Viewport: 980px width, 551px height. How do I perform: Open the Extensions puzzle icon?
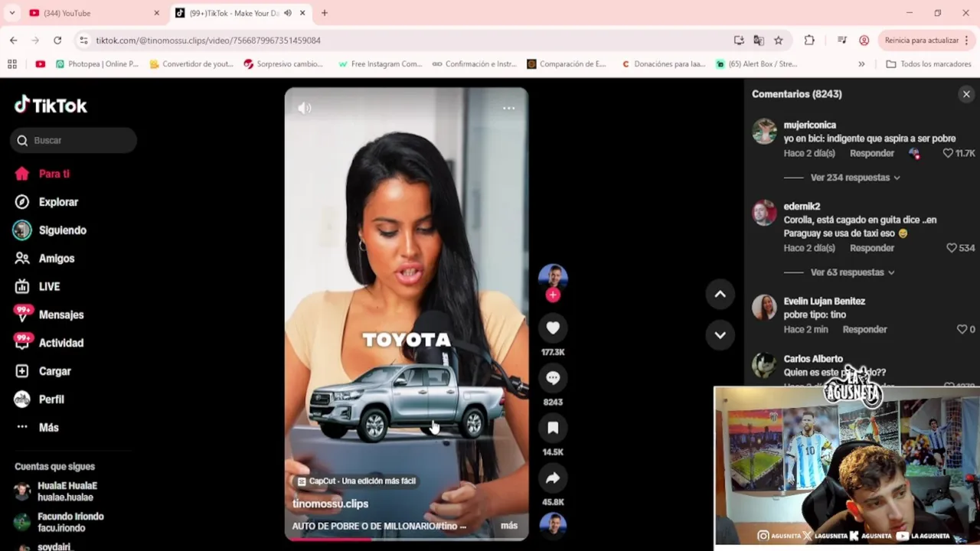coord(809,40)
